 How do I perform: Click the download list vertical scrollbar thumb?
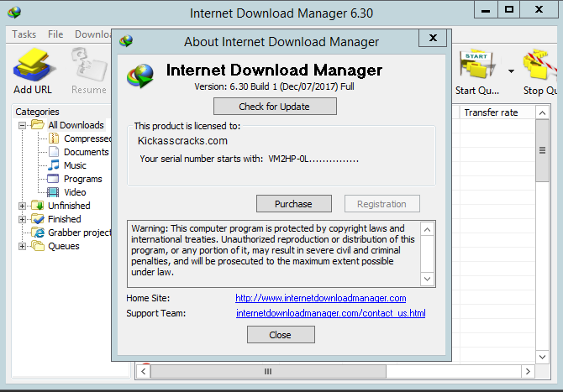tap(542, 150)
